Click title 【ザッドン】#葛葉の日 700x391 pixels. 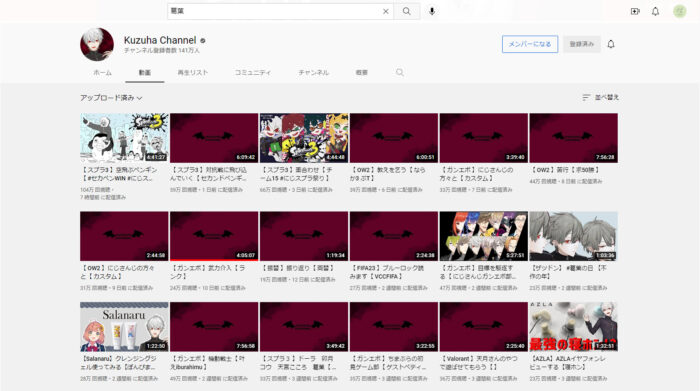click(568, 272)
